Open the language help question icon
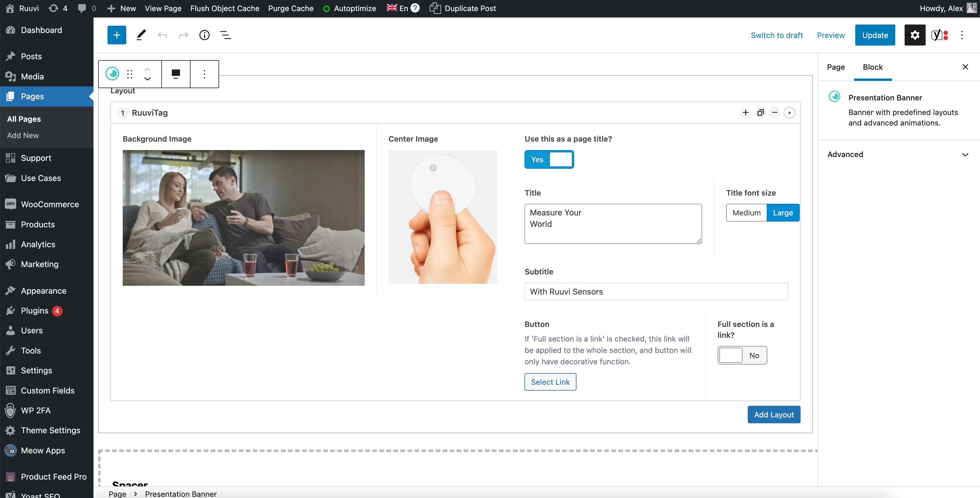 pos(415,8)
